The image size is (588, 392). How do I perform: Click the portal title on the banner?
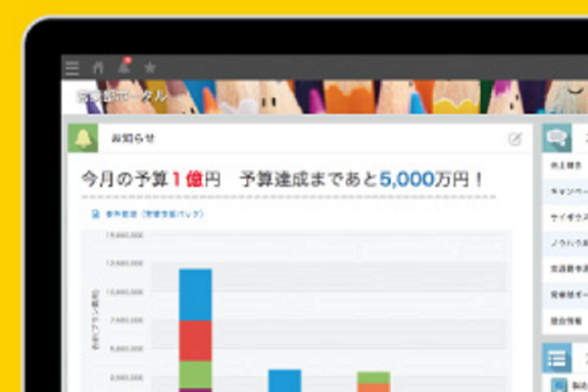(122, 96)
